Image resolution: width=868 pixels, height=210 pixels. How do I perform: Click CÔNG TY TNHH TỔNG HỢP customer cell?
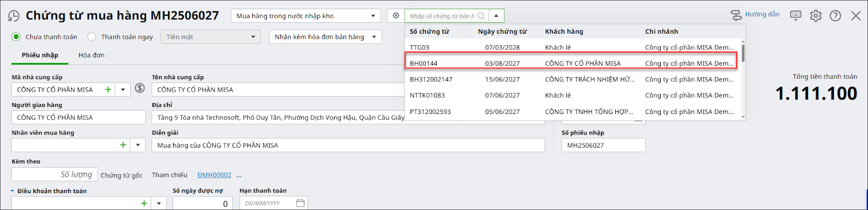(589, 112)
